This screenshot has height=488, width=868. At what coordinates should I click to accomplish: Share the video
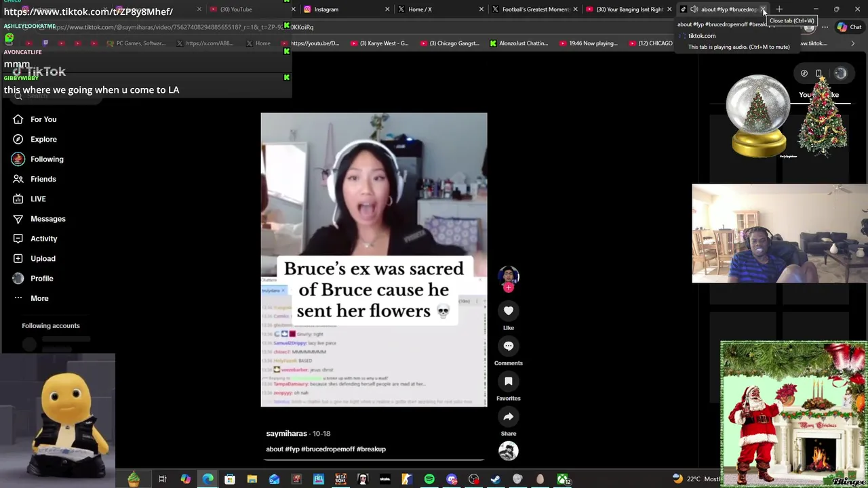(509, 416)
